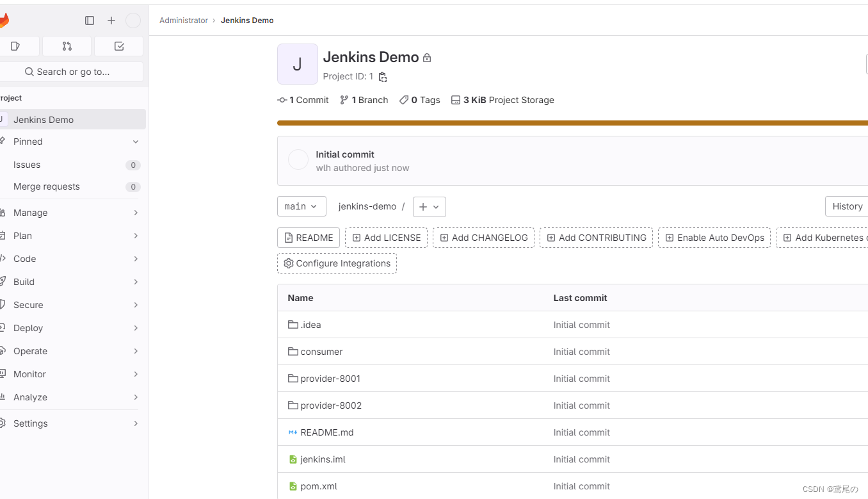Open merge requests shortcut icon
This screenshot has width=868, height=499.
tap(67, 46)
